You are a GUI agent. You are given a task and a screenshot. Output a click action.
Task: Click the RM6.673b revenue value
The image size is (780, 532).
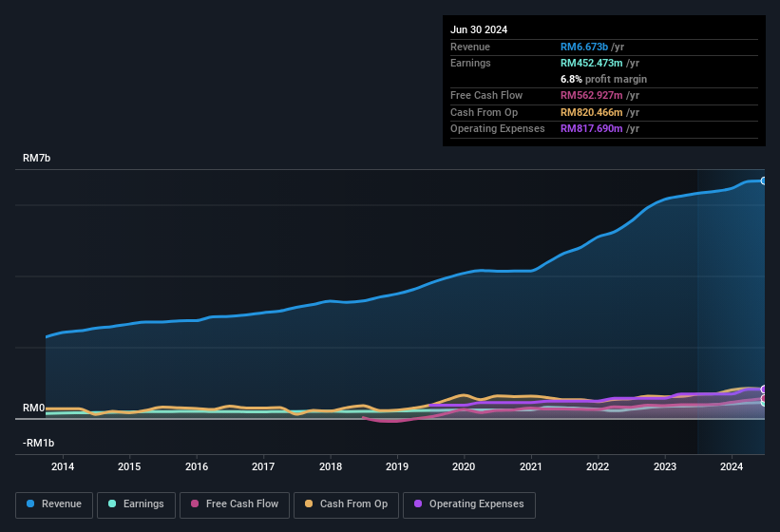(x=584, y=47)
